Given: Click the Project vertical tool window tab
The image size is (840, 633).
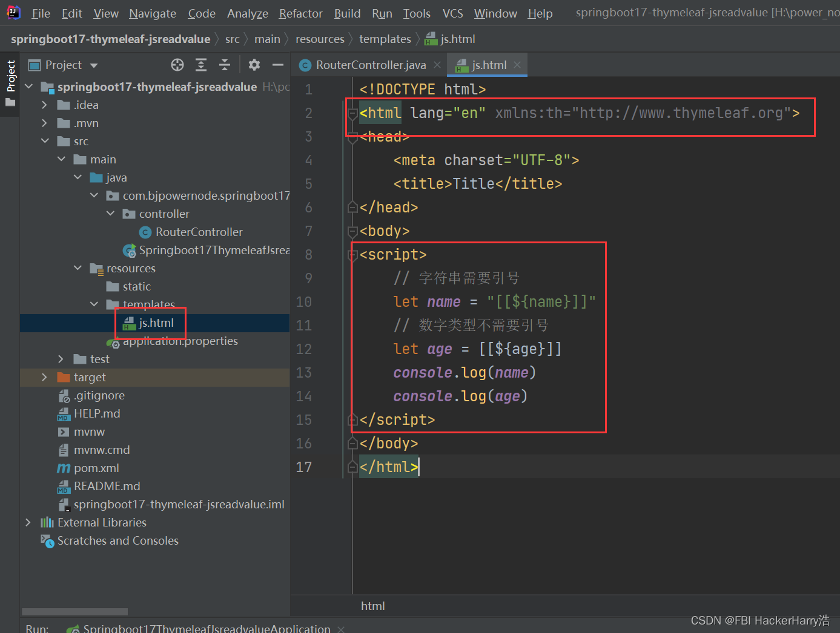Looking at the screenshot, I should click(x=10, y=76).
